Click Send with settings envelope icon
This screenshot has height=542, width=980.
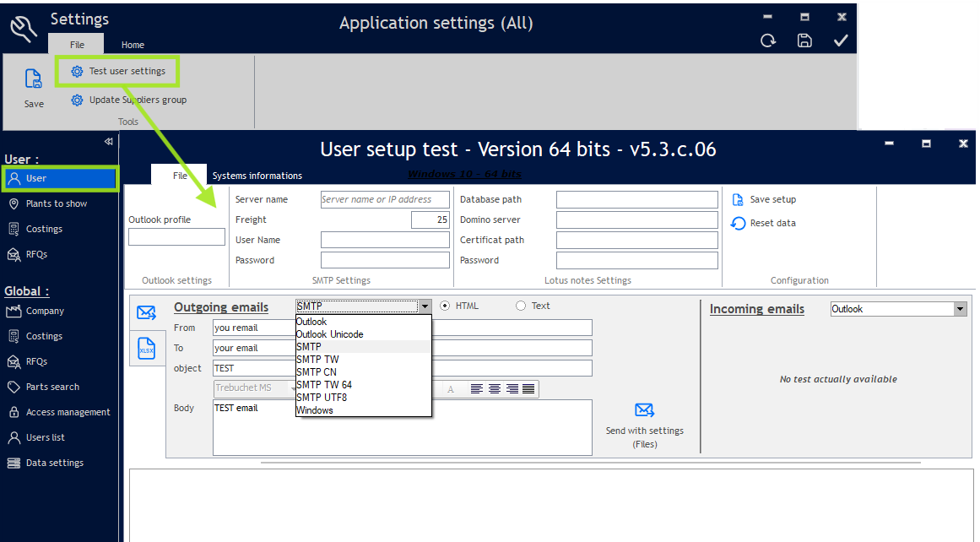645,410
